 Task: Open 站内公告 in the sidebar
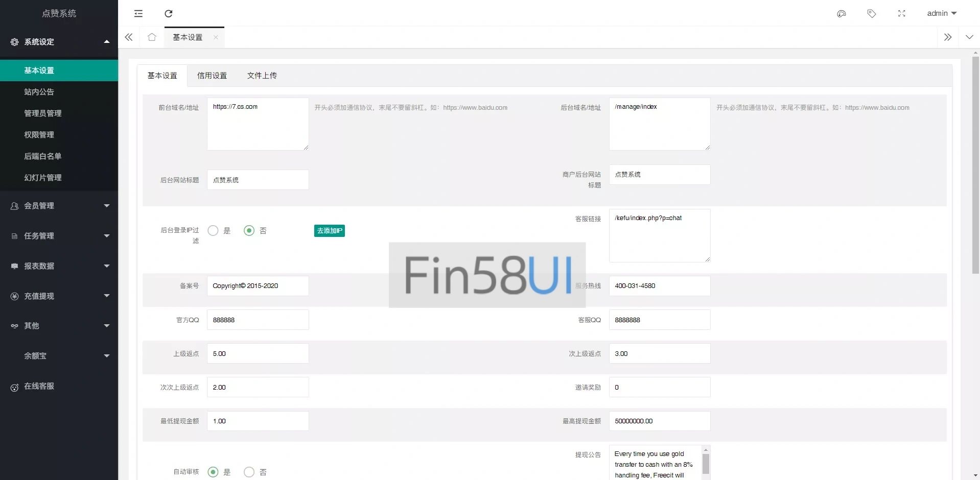pyautogui.click(x=39, y=92)
